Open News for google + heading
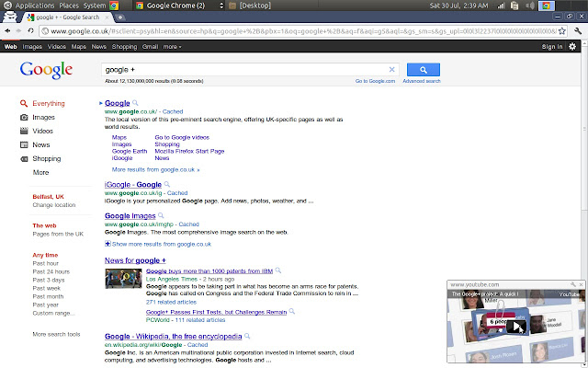 [x=135, y=260]
